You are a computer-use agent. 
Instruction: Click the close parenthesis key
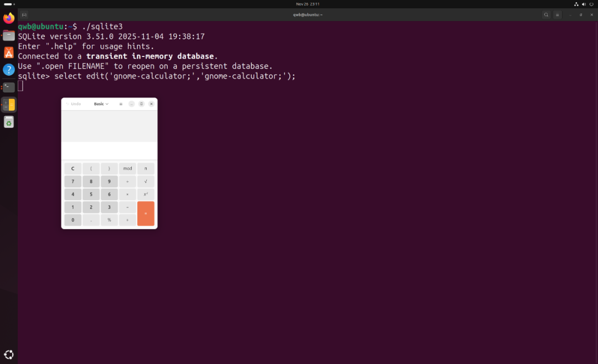click(109, 169)
